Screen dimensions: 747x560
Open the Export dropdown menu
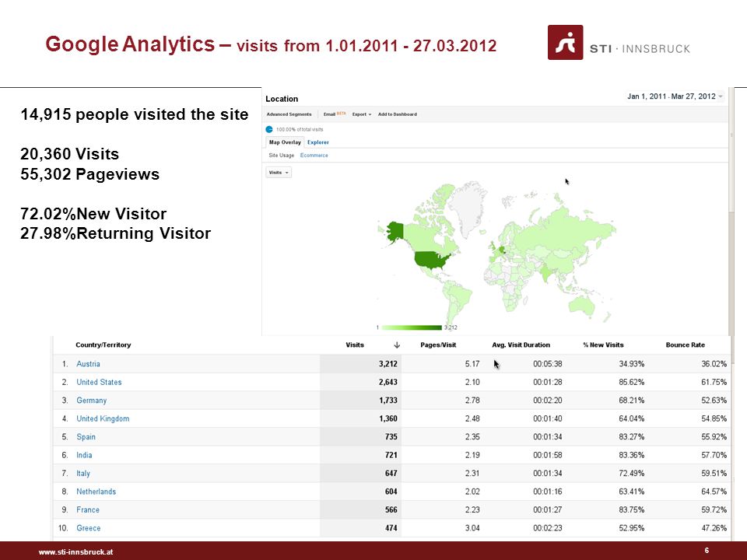pyautogui.click(x=362, y=114)
